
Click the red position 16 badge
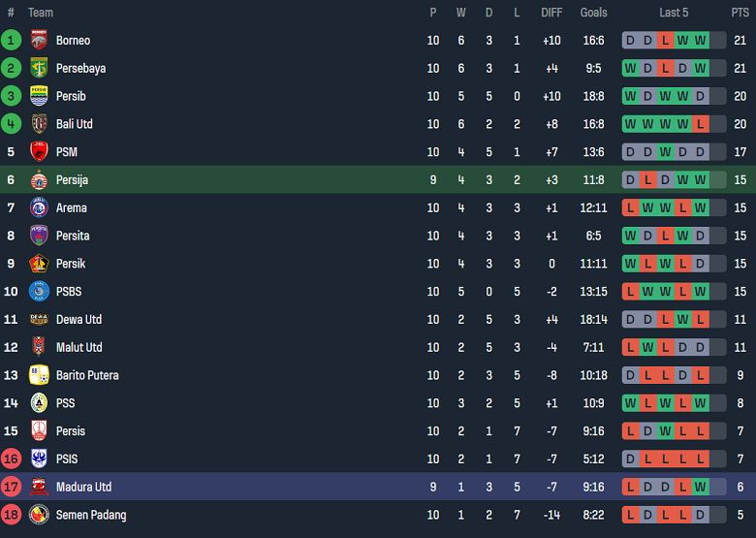click(11, 459)
